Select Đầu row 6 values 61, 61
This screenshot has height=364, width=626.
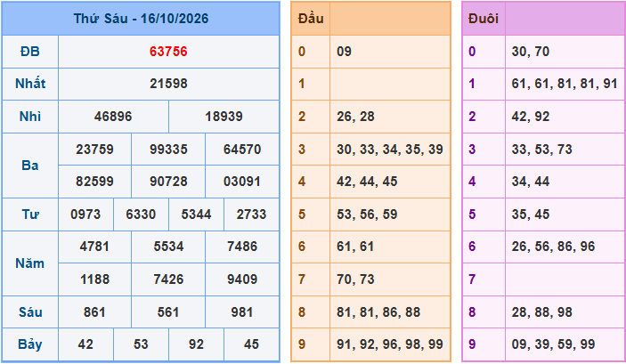click(x=355, y=247)
